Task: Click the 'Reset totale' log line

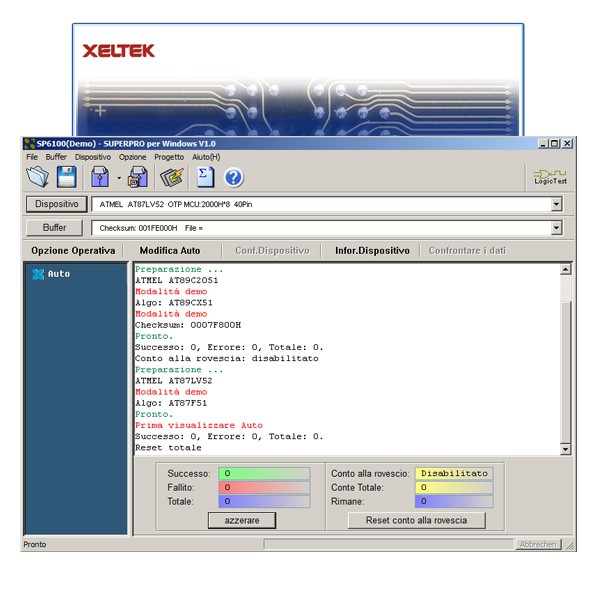Action: tap(168, 447)
